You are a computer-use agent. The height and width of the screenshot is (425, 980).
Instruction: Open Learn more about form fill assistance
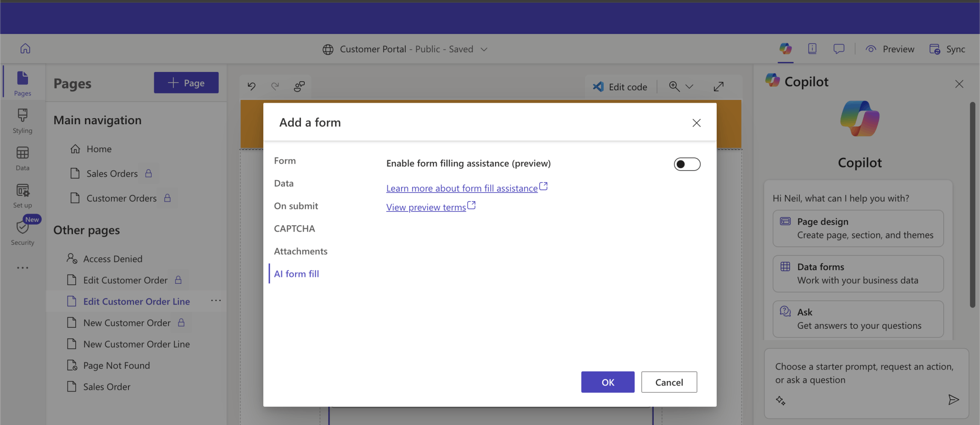pyautogui.click(x=462, y=188)
